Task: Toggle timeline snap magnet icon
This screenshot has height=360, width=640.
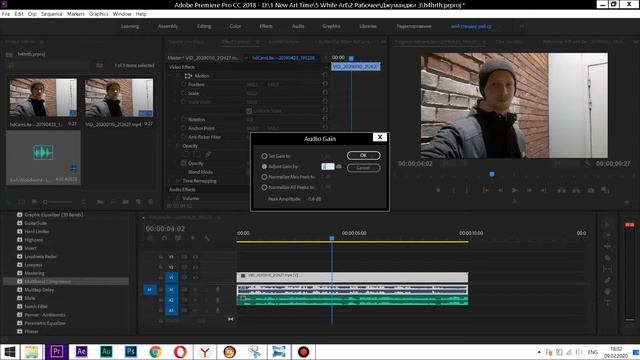Action: pyautogui.click(x=164, y=238)
